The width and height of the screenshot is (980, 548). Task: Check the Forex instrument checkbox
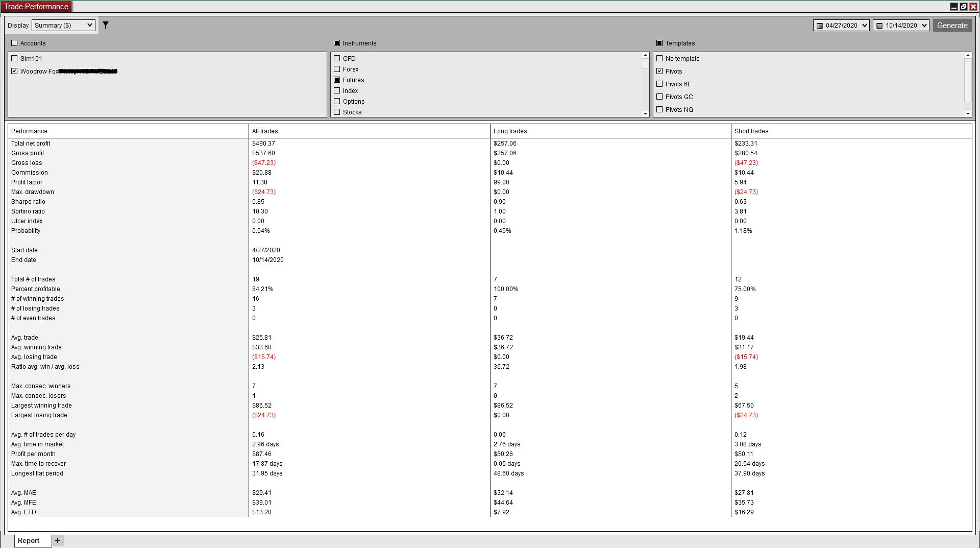pos(337,69)
